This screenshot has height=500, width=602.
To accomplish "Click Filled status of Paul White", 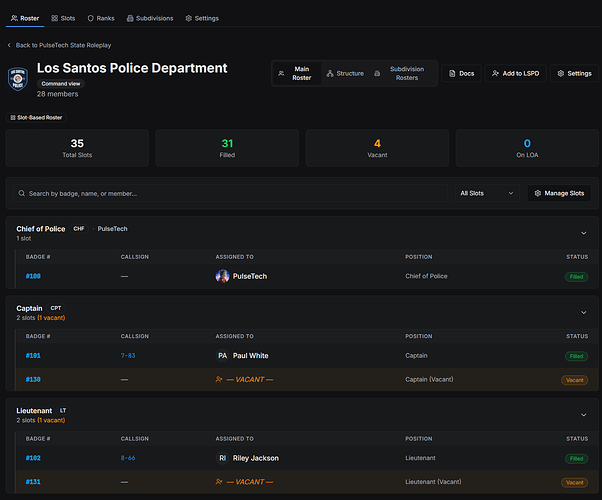I will pyautogui.click(x=576, y=356).
